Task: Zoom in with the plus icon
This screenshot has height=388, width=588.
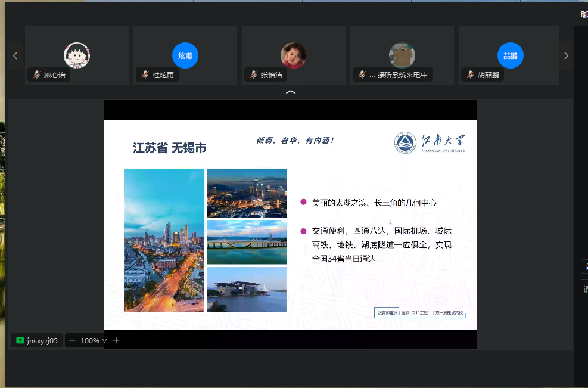Action: click(x=116, y=341)
